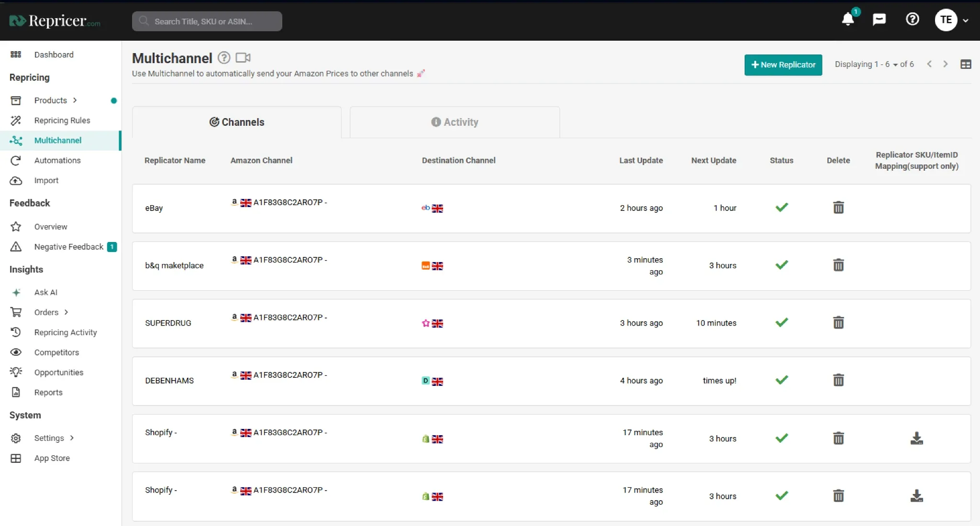Screen dimensions: 980x526
Task: Click the Import cloud upload icon
Action: pos(16,180)
